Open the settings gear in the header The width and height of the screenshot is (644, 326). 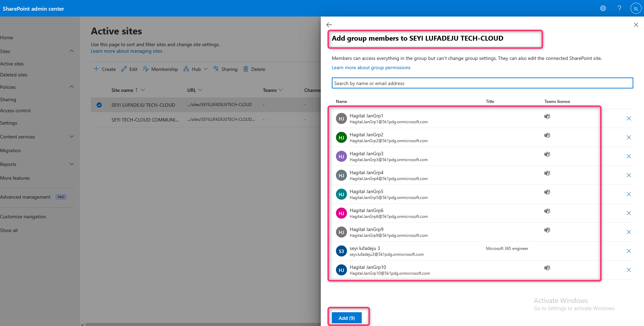pos(603,8)
